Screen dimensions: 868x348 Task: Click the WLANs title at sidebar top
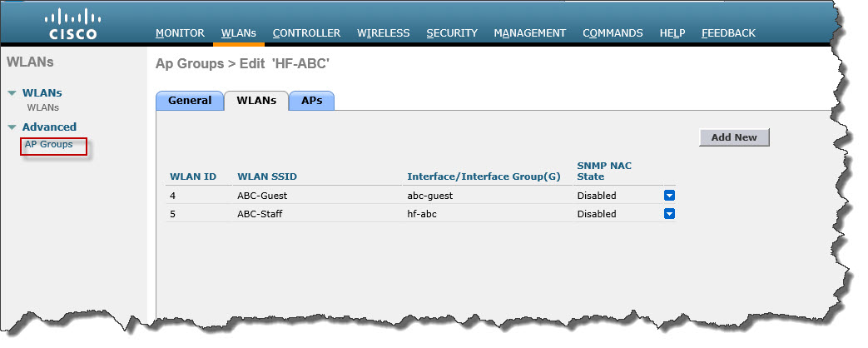click(30, 62)
